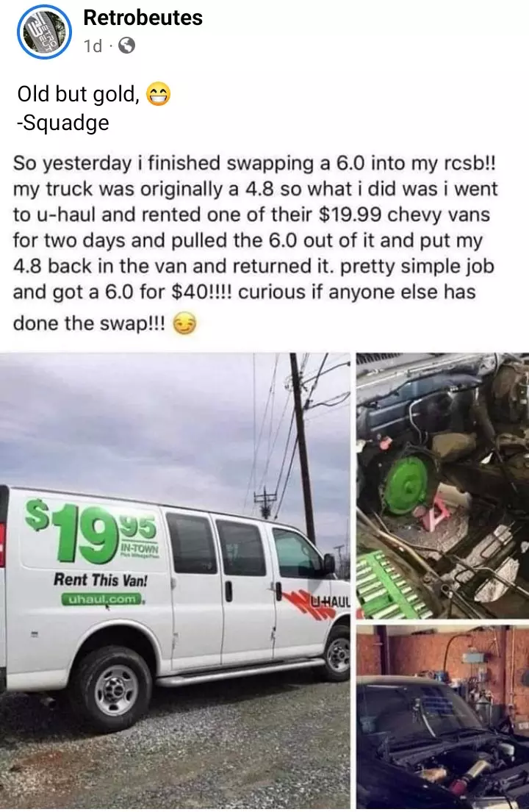Click the 'Old but gold,' caption text
The height and width of the screenshot is (812, 529).
[79, 94]
